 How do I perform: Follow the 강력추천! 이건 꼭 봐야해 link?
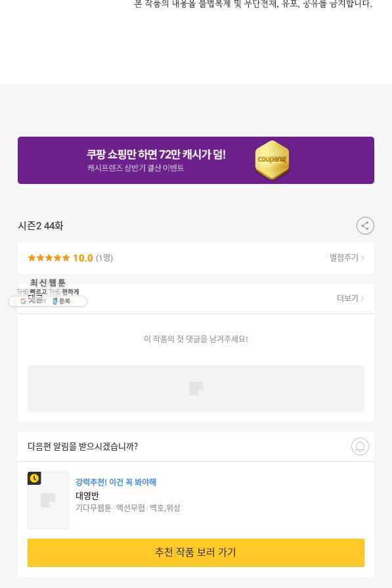(x=116, y=482)
